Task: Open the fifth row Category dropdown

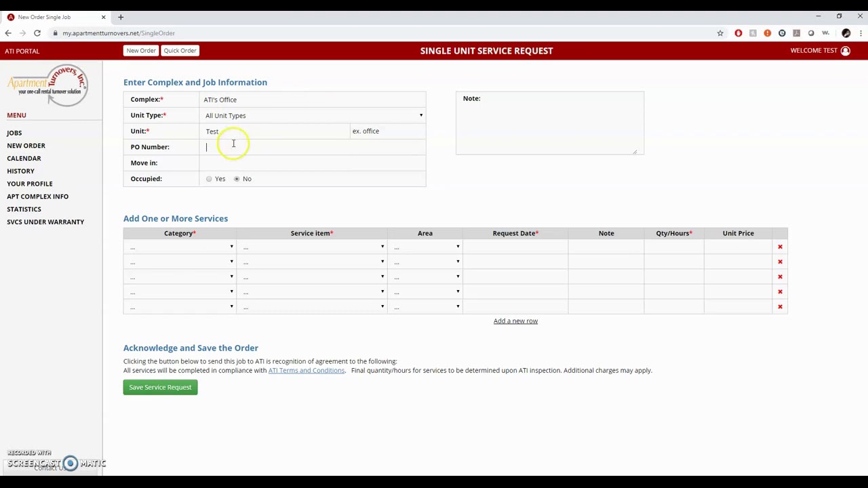Action: click(x=180, y=307)
